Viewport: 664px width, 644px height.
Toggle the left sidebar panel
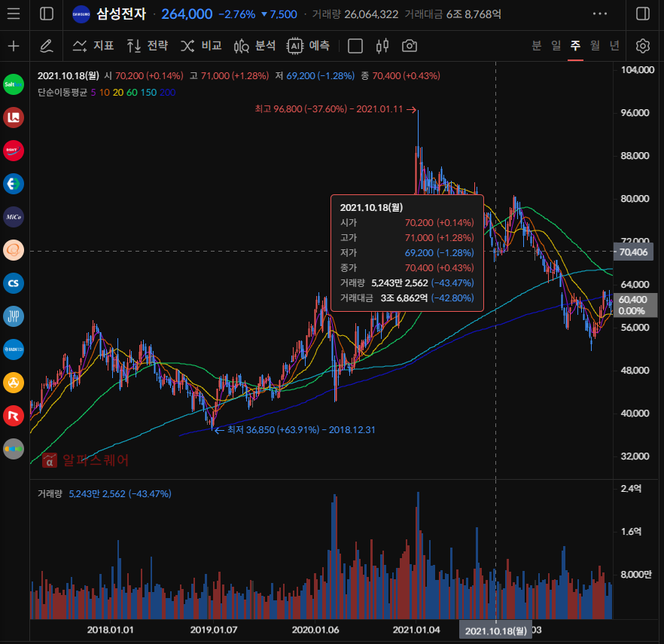[x=47, y=14]
